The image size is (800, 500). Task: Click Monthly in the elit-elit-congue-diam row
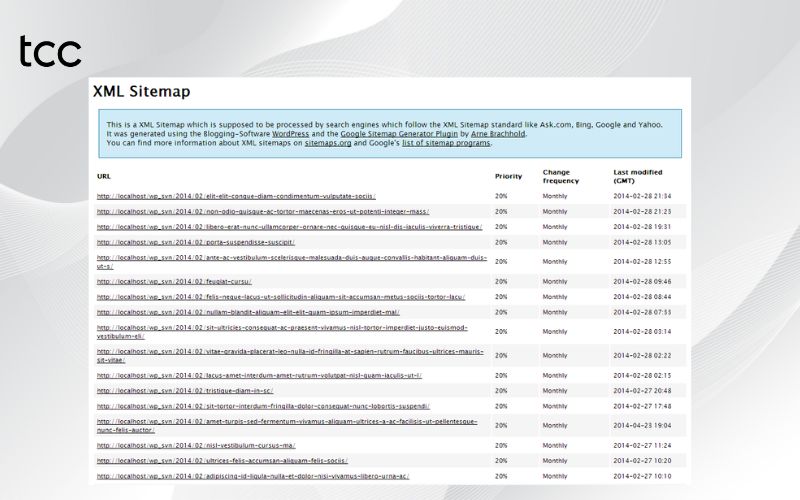point(555,196)
